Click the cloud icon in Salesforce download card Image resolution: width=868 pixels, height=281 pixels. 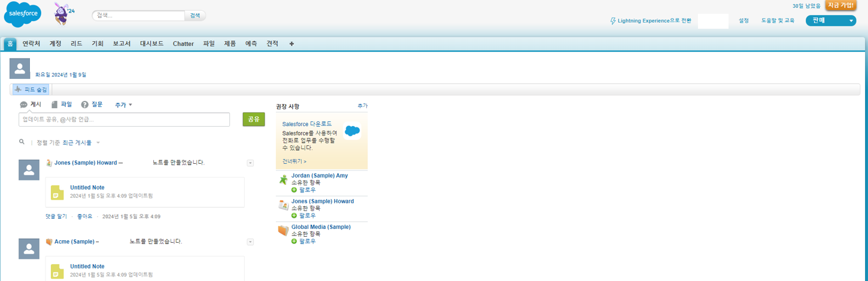pos(353,131)
